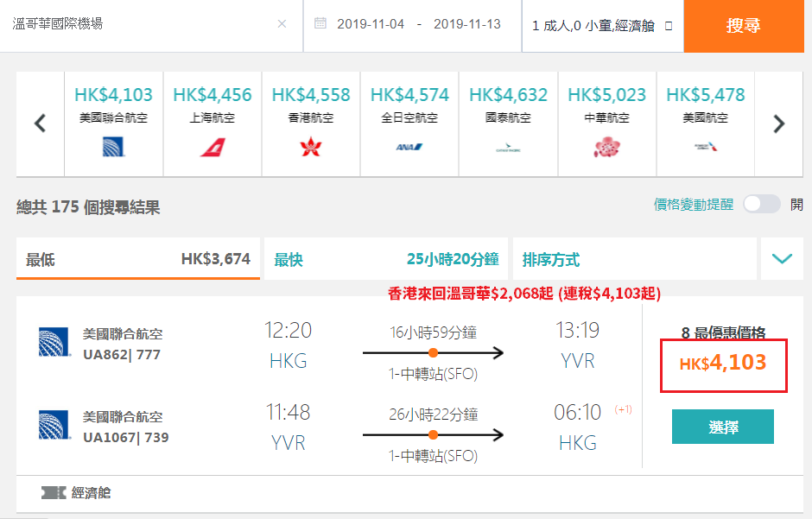
Task: Filter by 美國航空 HK$5,478 card
Action: [x=706, y=123]
